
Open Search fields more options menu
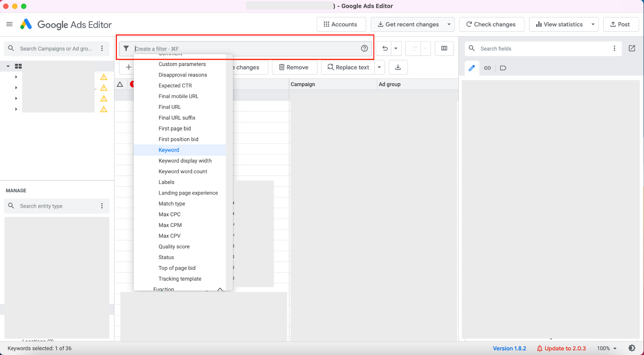(614, 48)
